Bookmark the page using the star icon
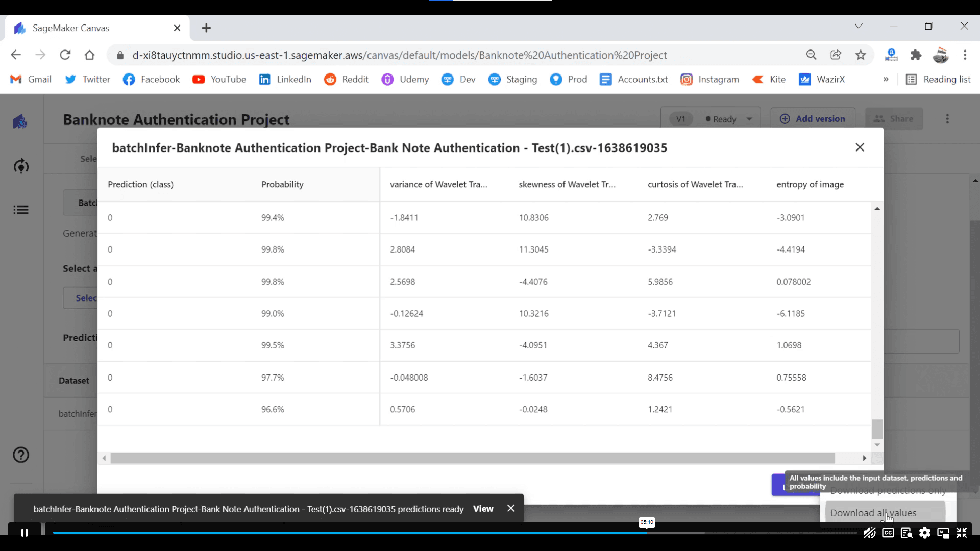This screenshot has height=551, width=980. coord(861,55)
